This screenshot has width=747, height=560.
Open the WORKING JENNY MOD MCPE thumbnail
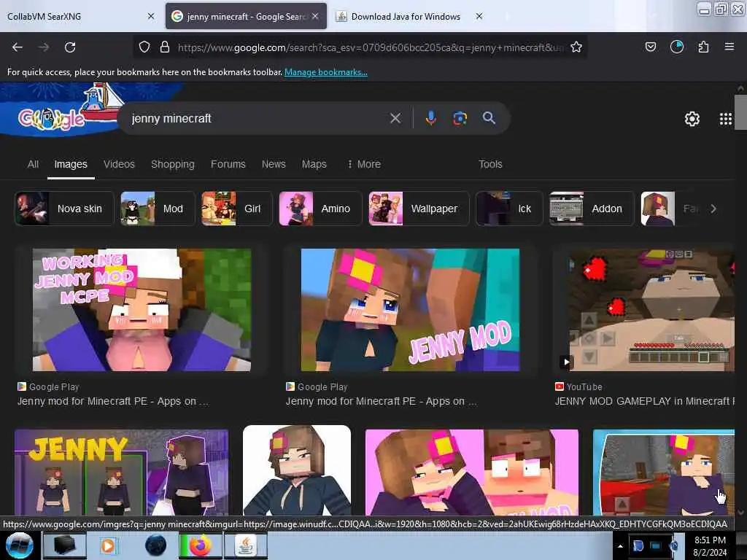point(142,309)
